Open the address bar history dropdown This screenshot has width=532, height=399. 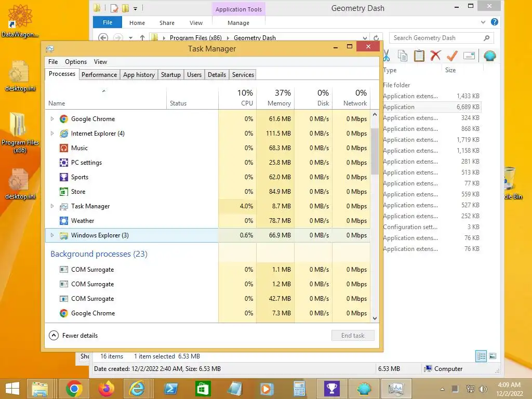tap(365, 38)
